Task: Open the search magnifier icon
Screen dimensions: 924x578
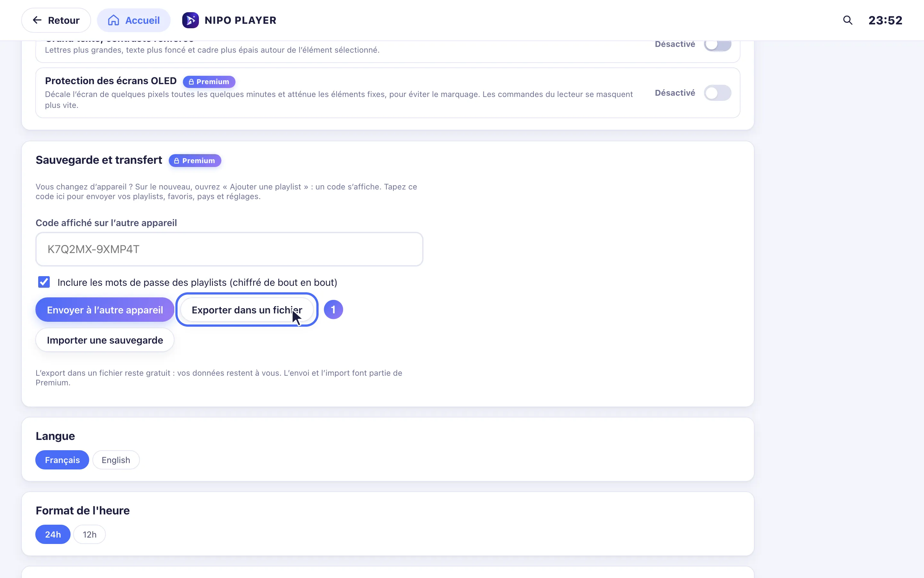Action: tap(847, 20)
